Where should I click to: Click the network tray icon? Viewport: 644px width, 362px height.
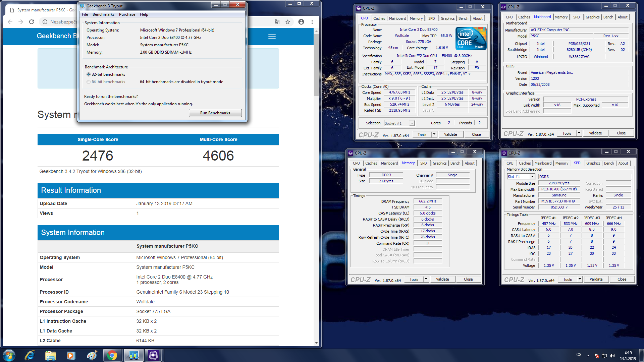click(604, 356)
